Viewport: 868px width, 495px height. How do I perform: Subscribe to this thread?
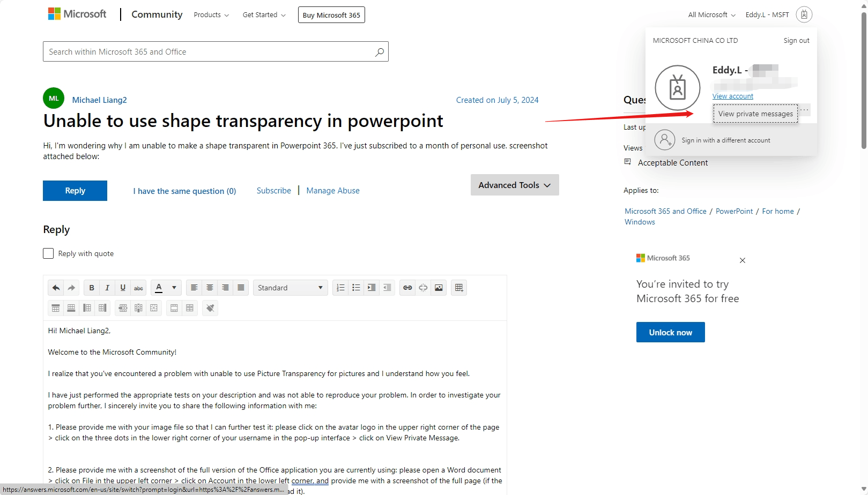point(274,191)
